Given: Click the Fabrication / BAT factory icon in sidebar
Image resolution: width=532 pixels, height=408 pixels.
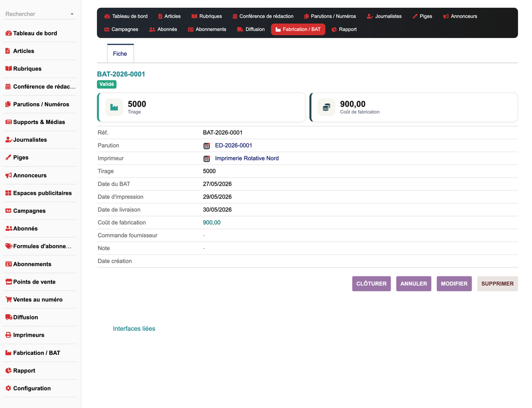Looking at the screenshot, I should point(8,353).
